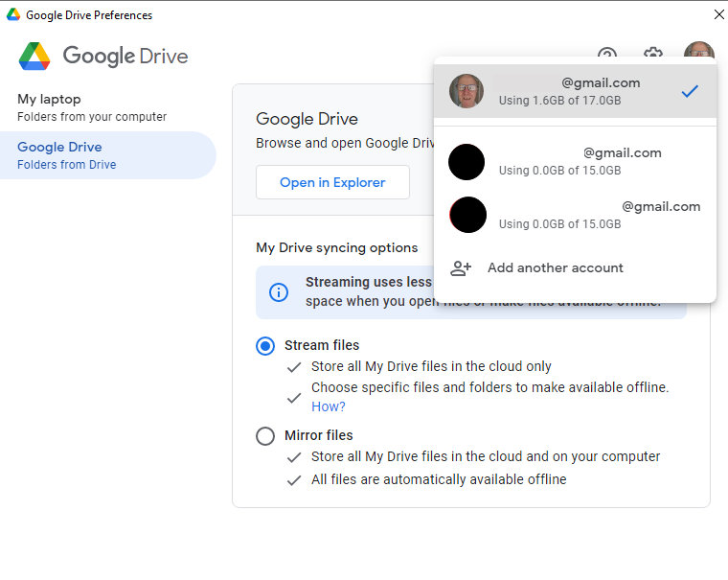
Task: Click the Drive icon in the title bar
Action: point(13,15)
